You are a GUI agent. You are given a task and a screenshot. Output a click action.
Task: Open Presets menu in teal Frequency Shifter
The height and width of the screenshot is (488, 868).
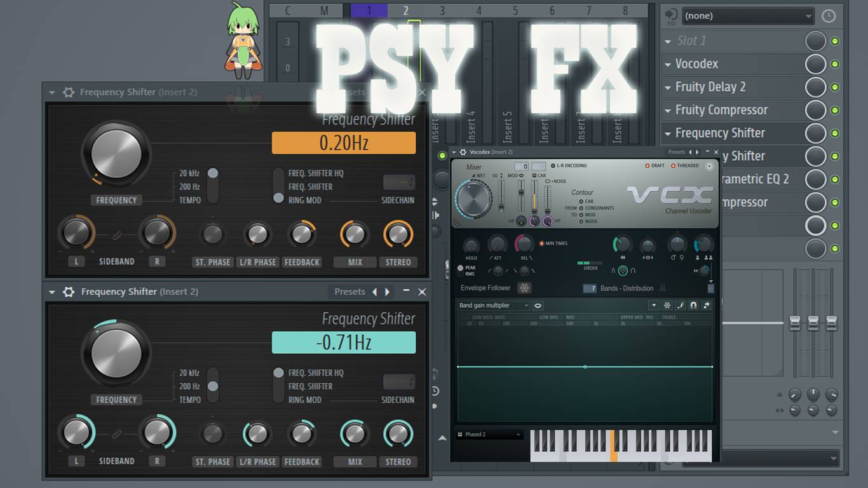click(349, 292)
